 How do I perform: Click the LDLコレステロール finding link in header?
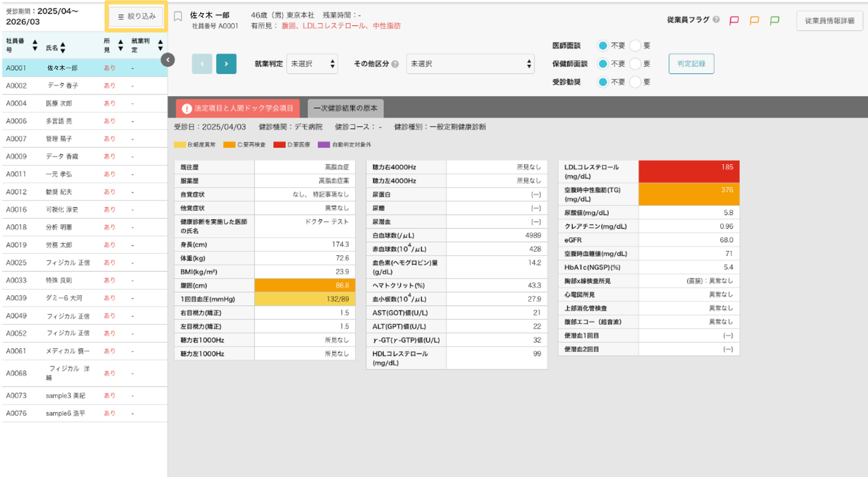pos(334,26)
